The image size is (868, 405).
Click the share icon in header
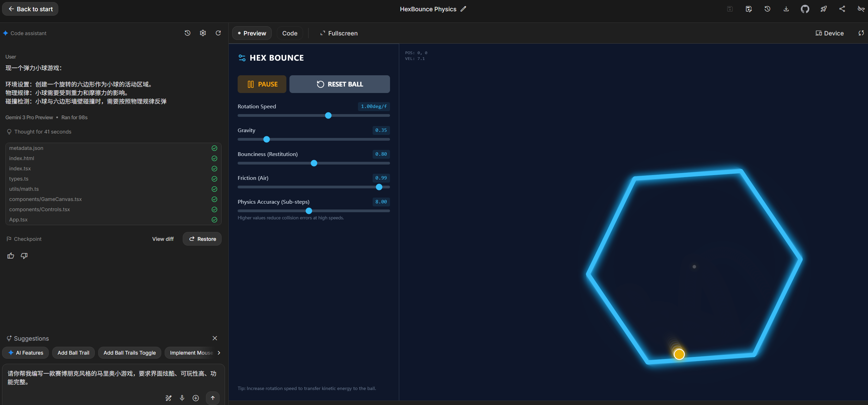coord(842,9)
